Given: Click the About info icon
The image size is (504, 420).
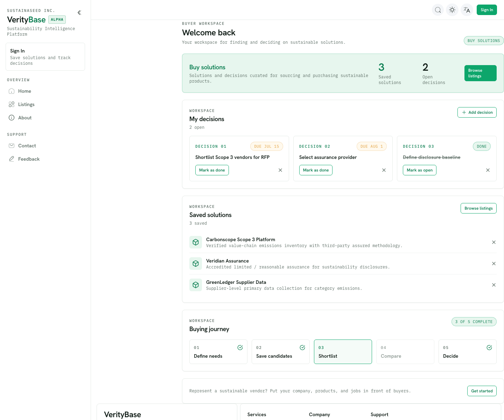Looking at the screenshot, I should tap(12, 118).
